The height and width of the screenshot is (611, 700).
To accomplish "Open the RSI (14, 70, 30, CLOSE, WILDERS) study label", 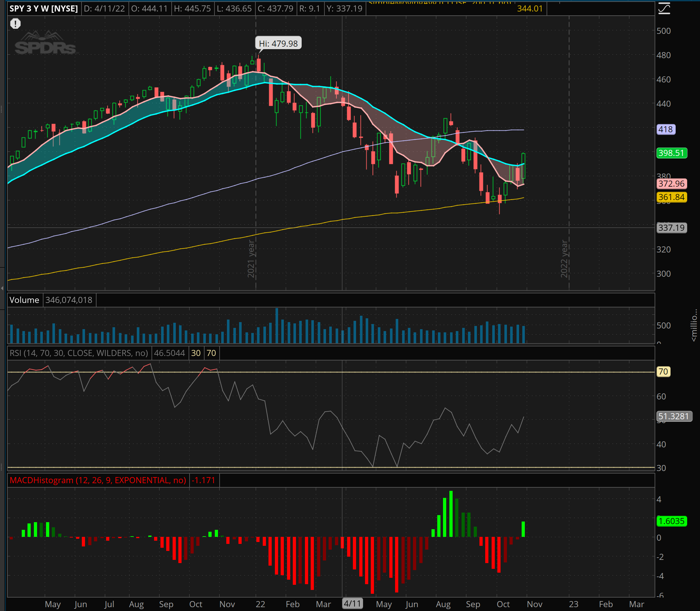I will [x=79, y=353].
